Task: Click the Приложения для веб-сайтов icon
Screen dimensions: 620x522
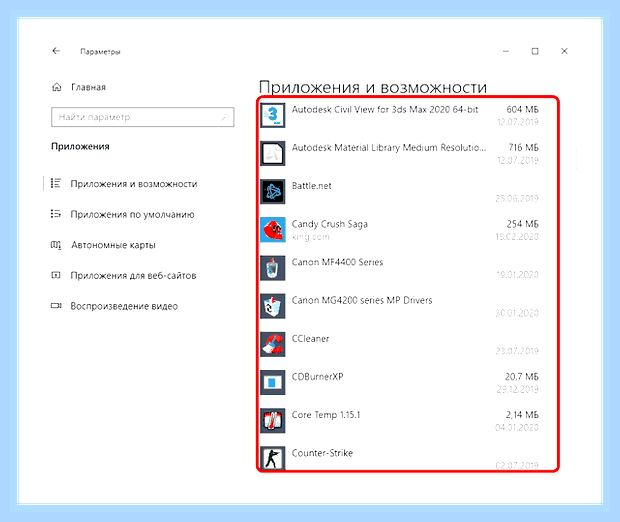Action: [56, 275]
